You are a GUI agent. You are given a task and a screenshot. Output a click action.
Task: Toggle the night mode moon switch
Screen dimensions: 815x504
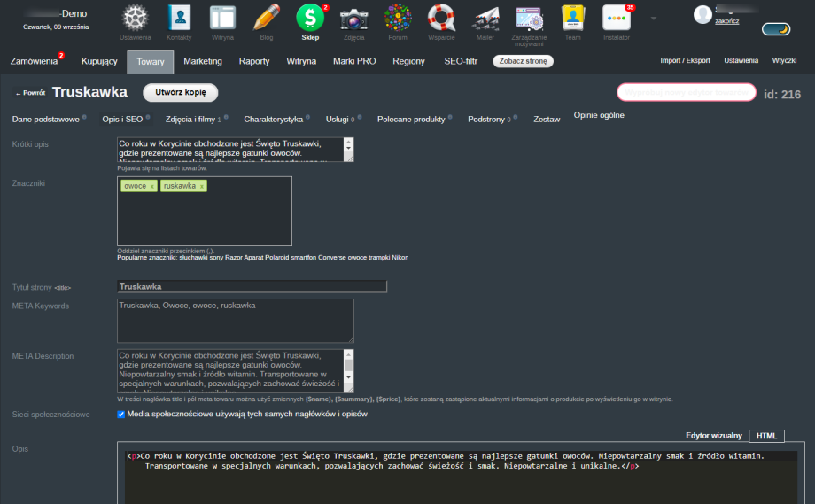[x=776, y=29]
